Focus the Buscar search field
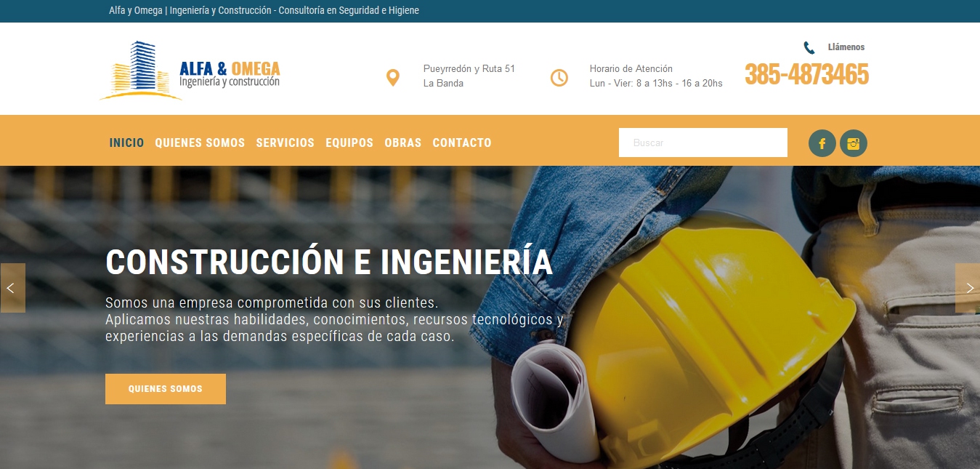The image size is (980, 469). (x=703, y=143)
